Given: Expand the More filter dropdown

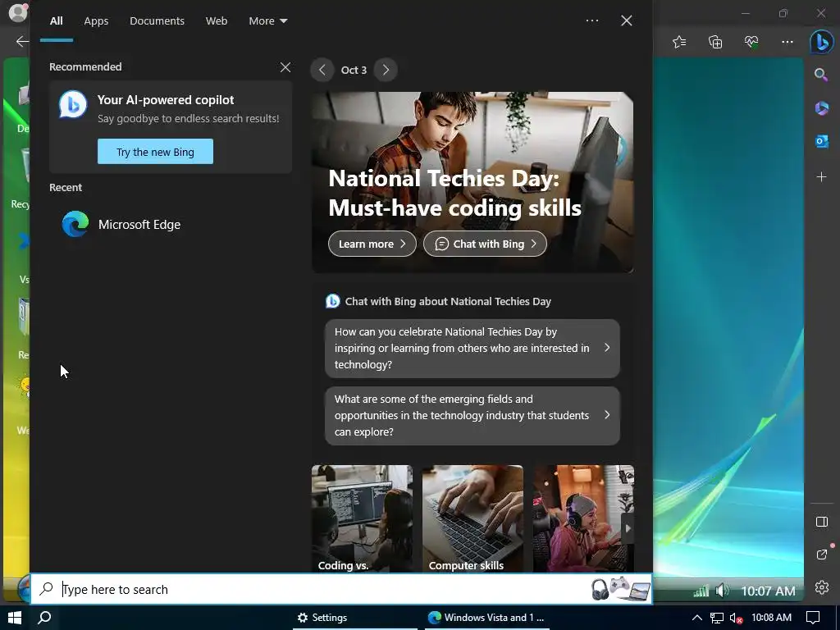Looking at the screenshot, I should pyautogui.click(x=268, y=21).
